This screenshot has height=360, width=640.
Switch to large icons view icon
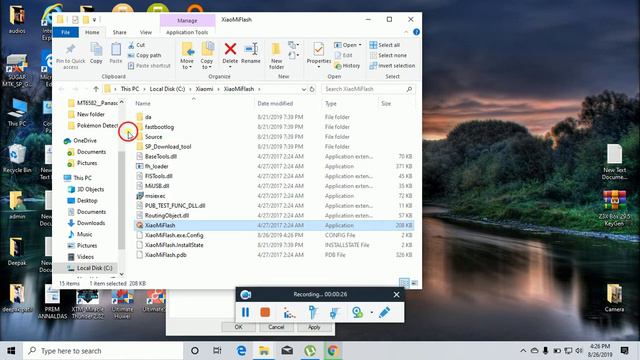414,283
